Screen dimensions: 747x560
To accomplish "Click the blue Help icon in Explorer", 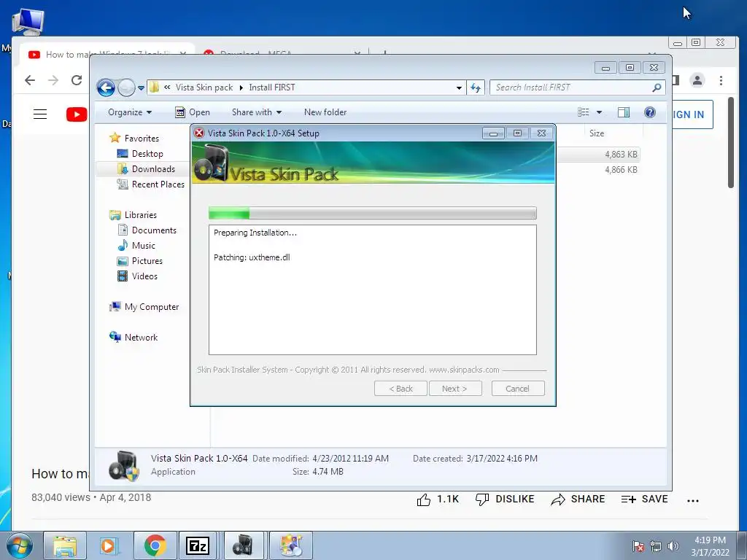I will pos(650,112).
